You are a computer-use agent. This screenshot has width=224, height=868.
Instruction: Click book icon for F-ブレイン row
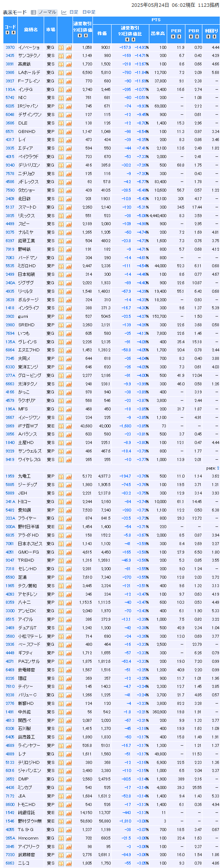point(61,81)
